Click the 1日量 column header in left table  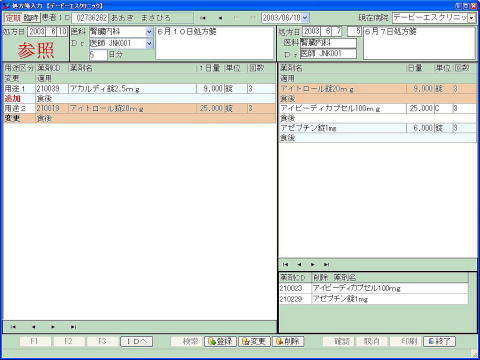click(x=210, y=68)
